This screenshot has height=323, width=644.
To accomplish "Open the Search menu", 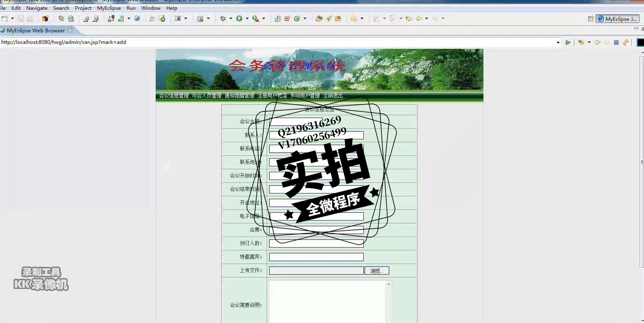I will pyautogui.click(x=61, y=8).
